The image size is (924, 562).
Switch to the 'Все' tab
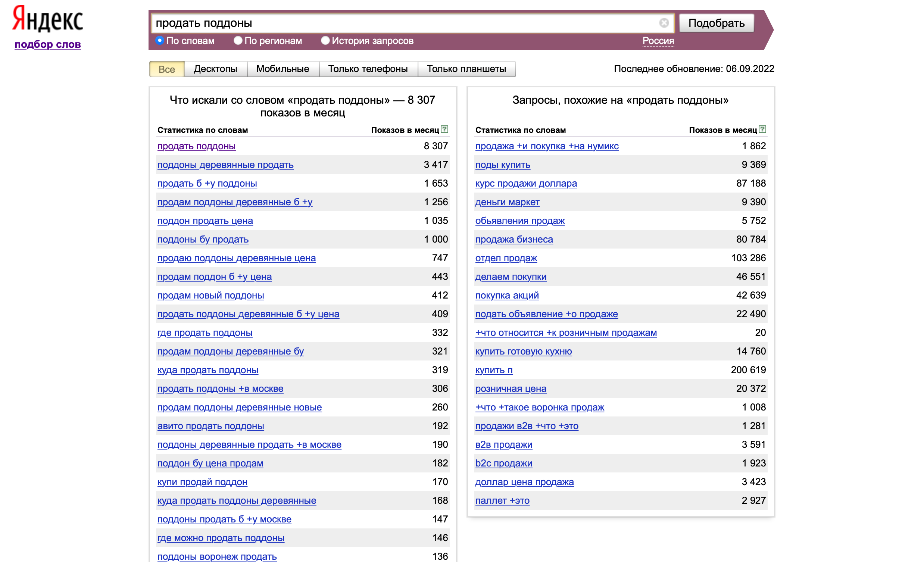[x=167, y=69]
